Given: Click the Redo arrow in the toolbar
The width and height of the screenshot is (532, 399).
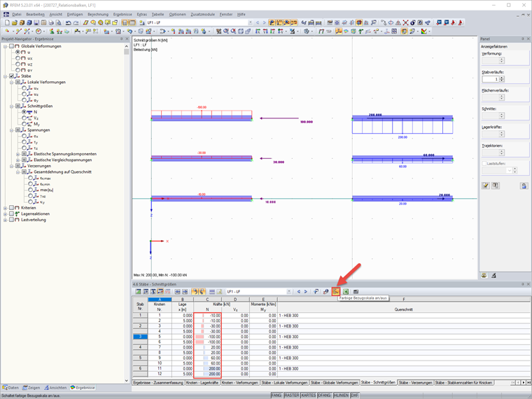Looking at the screenshot, I should click(76, 22).
